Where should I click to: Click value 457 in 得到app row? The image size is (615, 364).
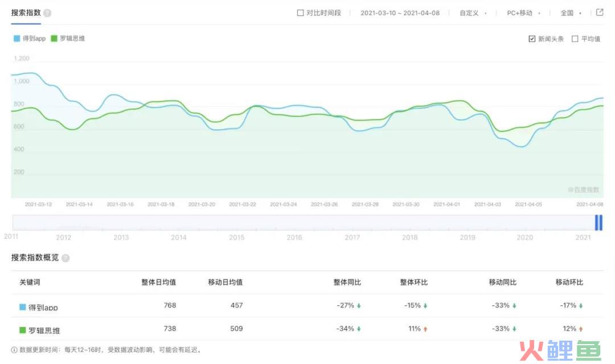[236, 305]
